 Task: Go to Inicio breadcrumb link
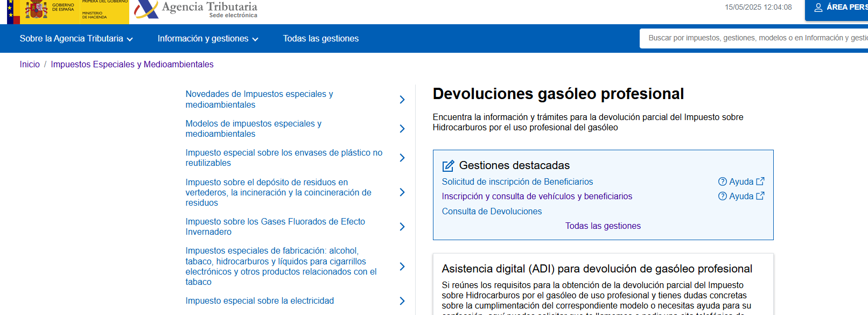pos(30,65)
